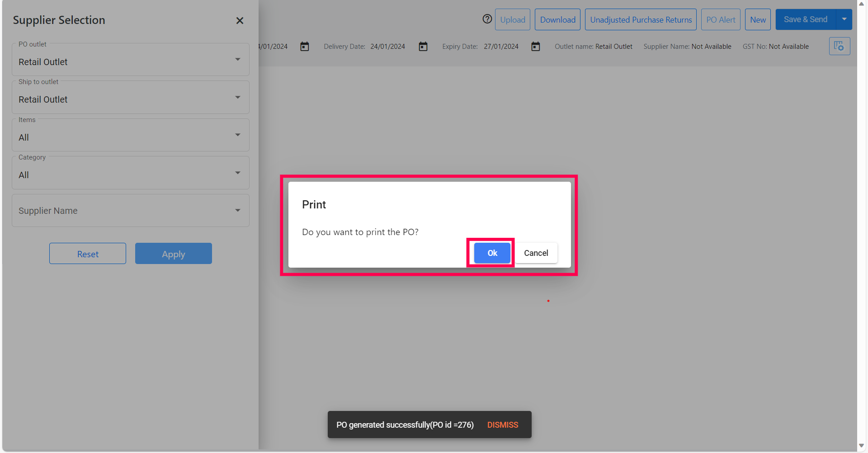Screen dimensions: 868x453
Task: Open the calendar icon next to Expiry Date
Action: [536, 47]
